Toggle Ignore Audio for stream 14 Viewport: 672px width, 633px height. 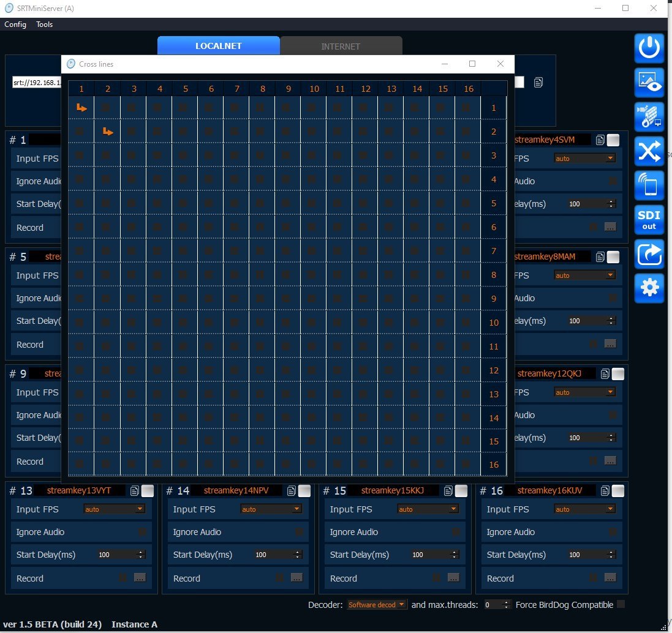coord(299,532)
